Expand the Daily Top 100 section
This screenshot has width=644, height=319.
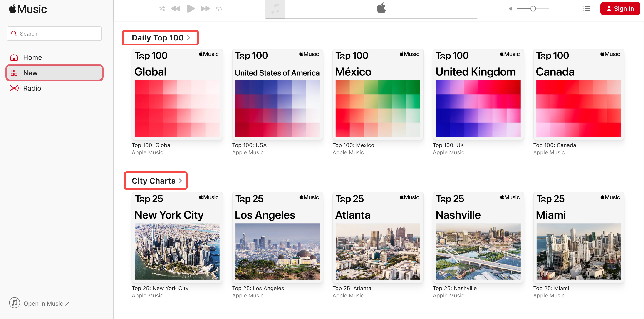click(x=161, y=38)
